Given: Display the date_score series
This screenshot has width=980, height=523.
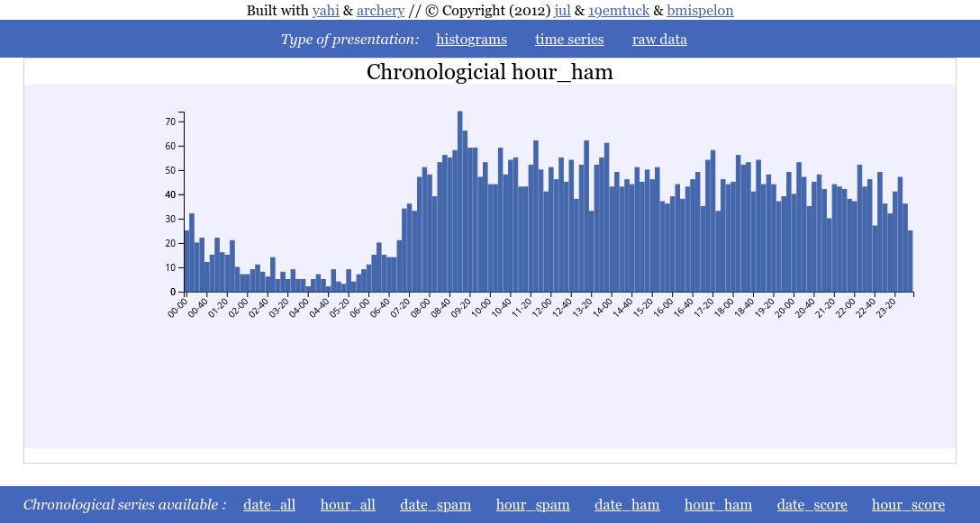Looking at the screenshot, I should point(812,505).
